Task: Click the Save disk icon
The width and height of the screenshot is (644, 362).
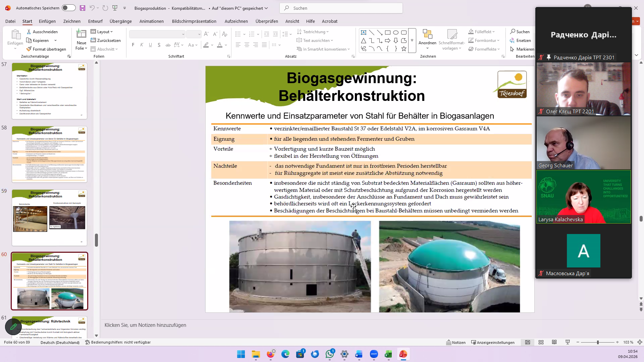Action: (x=83, y=8)
